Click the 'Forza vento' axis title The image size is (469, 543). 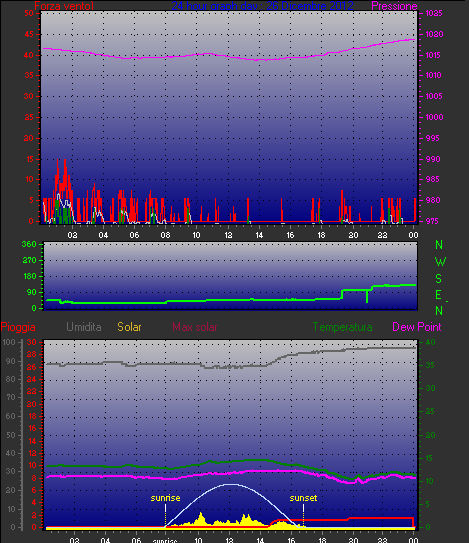(x=64, y=6)
